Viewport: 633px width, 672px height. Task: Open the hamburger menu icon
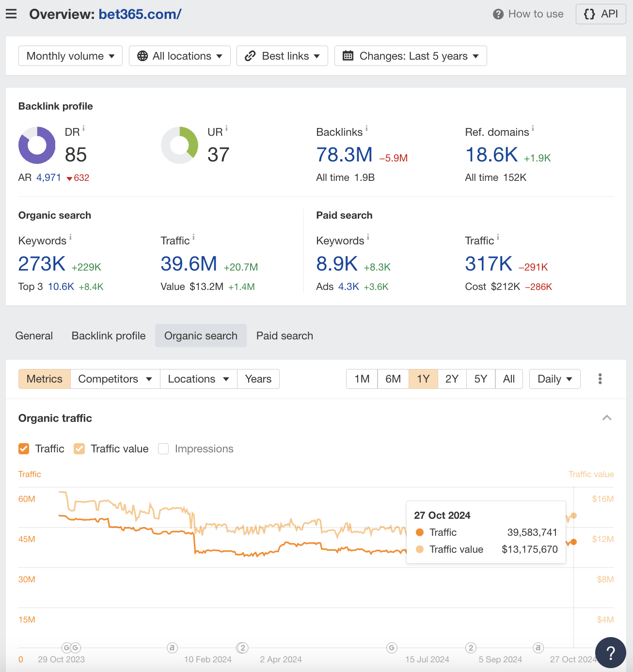[11, 14]
